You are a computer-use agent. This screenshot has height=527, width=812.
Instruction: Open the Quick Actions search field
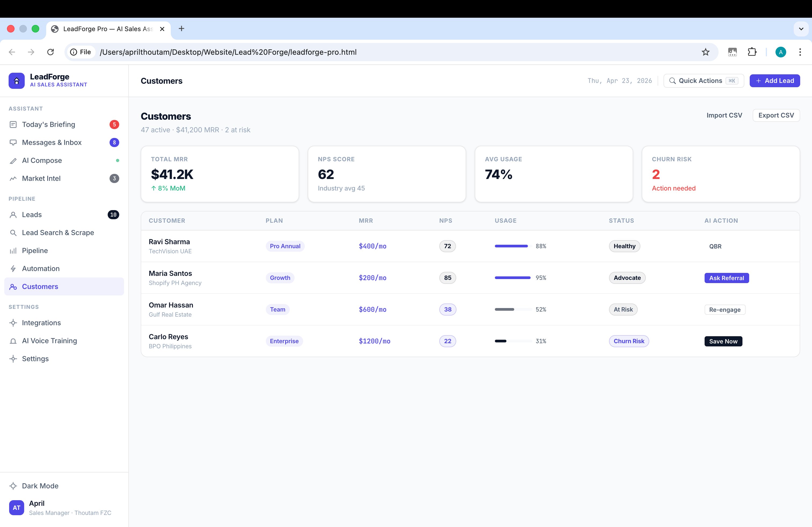703,81
